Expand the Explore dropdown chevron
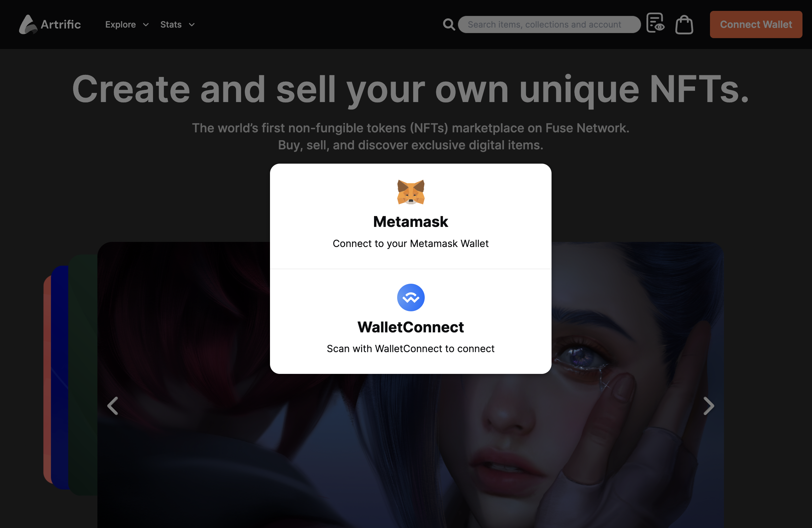812x528 pixels. [146, 24]
